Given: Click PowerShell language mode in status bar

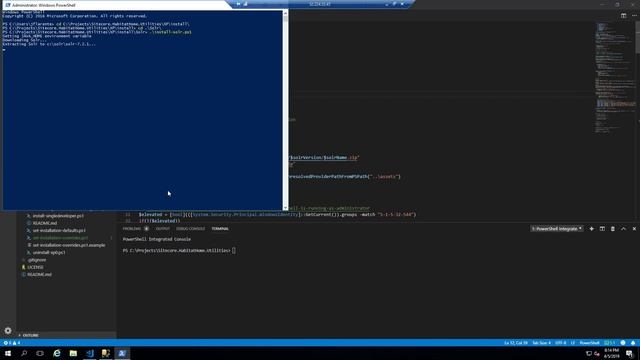Looking at the screenshot, I should pos(589,343).
